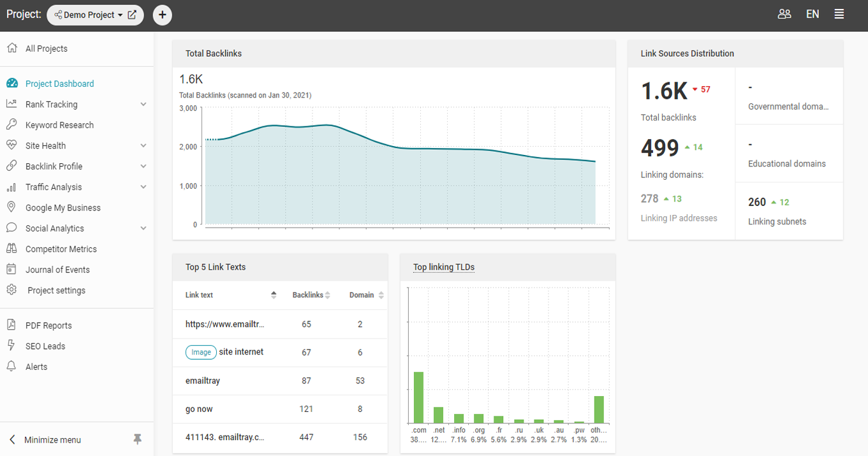This screenshot has width=868, height=456.
Task: Open the external link icon beside Demo Project
Action: pyautogui.click(x=132, y=15)
